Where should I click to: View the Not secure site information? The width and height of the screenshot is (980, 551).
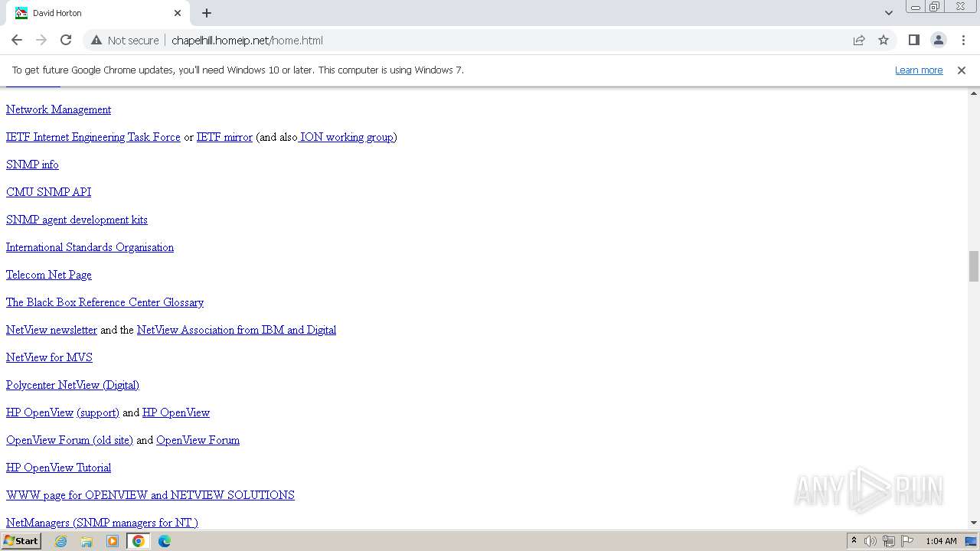tap(125, 40)
